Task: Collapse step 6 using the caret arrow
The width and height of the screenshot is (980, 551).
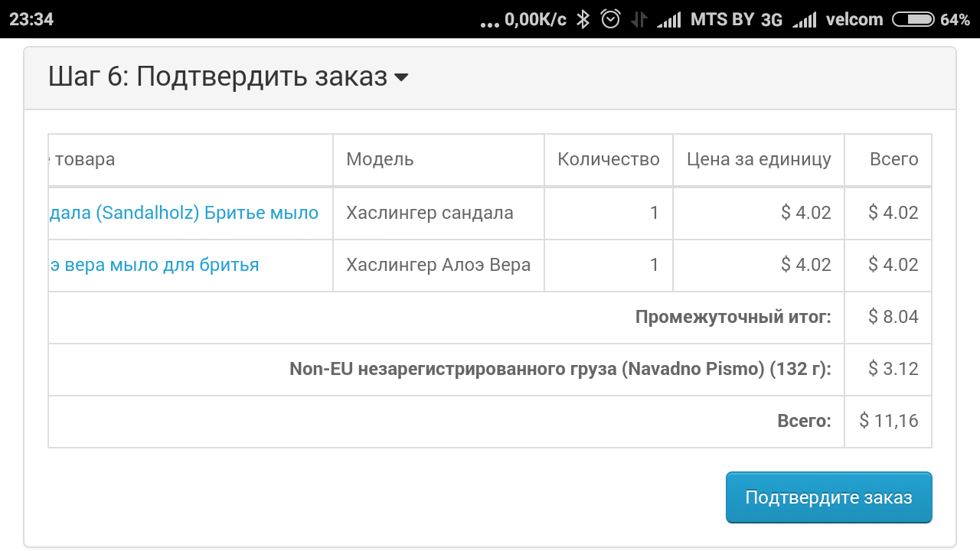Action: point(400,77)
